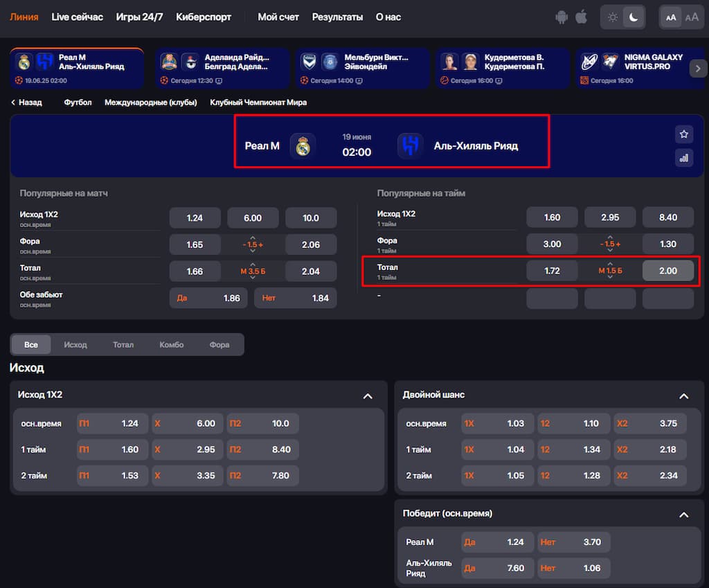Image resolution: width=709 pixels, height=588 pixels.
Task: Open Футбол breadcrumb
Action: [x=78, y=103]
